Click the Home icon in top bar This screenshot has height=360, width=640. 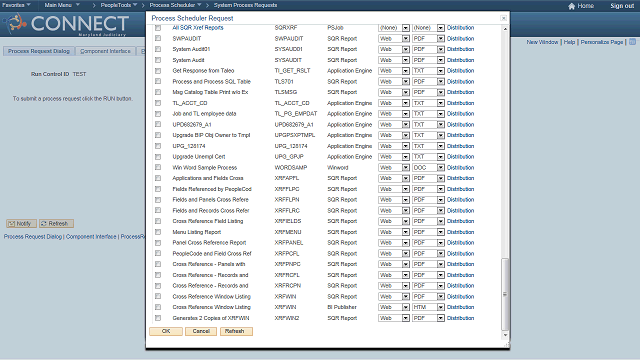[571, 6]
